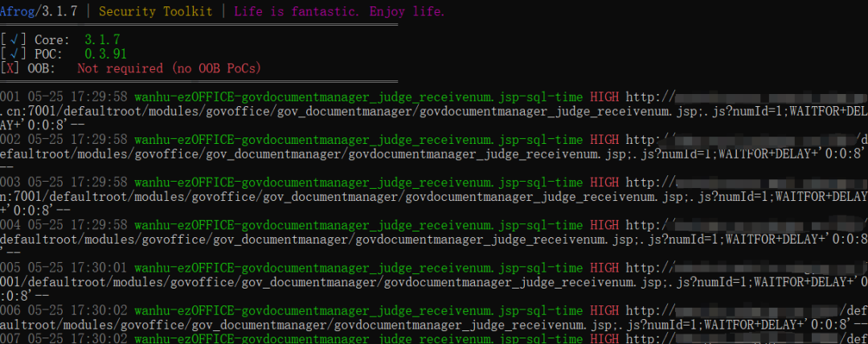Screen dimensions: 868x344
Task: Click "Life is fantastic. Enjoy life." slogan
Action: [x=339, y=11]
